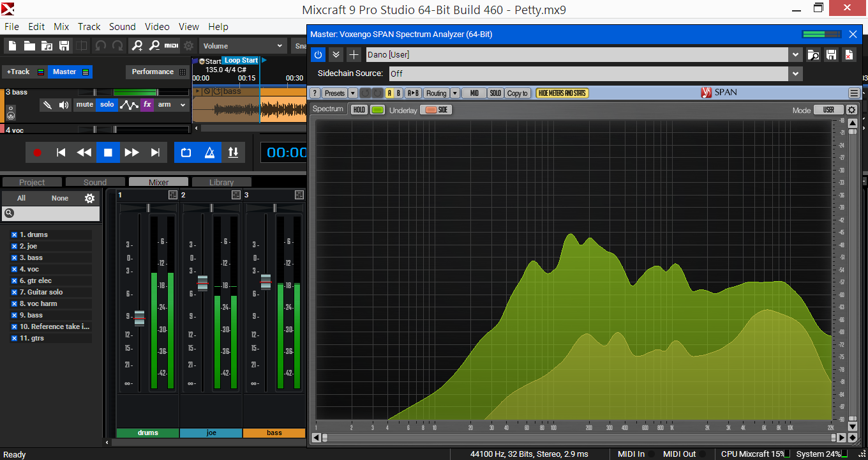868x460 pixels.
Task: Click the punch in/out arrows icon
Action: pos(233,153)
